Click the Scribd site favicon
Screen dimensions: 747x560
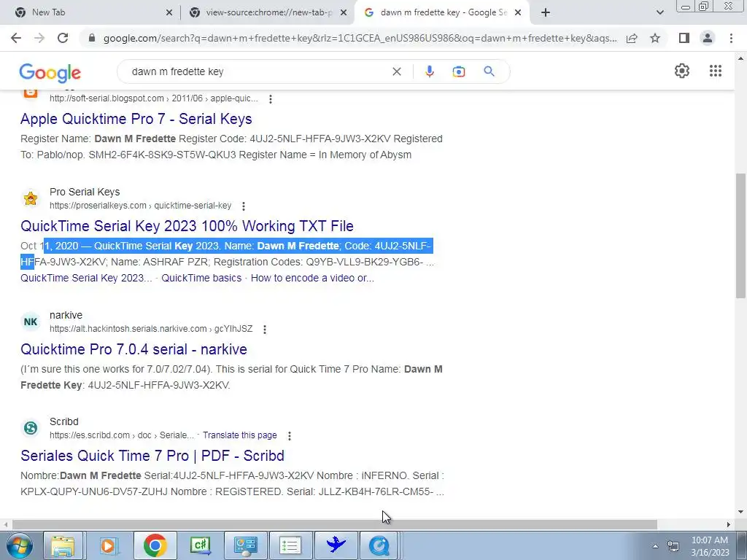point(31,428)
